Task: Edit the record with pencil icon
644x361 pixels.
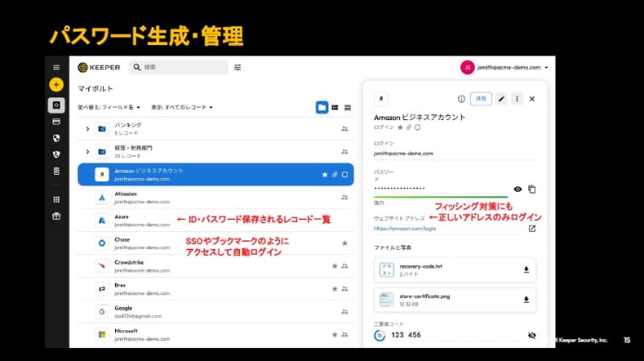Action: 502,98
